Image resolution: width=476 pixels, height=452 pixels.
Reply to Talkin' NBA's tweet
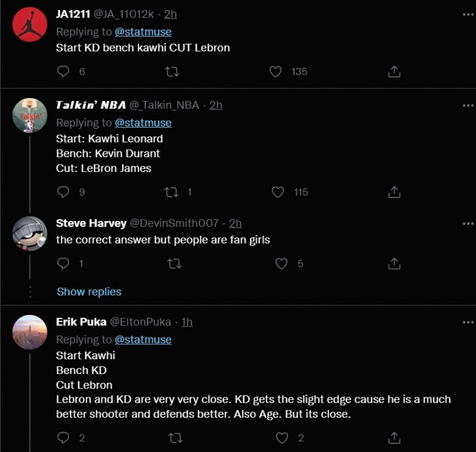[63, 192]
